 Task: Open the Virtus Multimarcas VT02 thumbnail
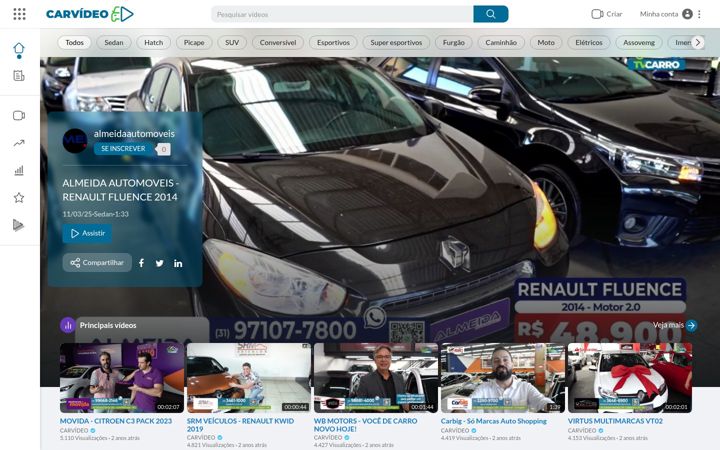(x=630, y=378)
